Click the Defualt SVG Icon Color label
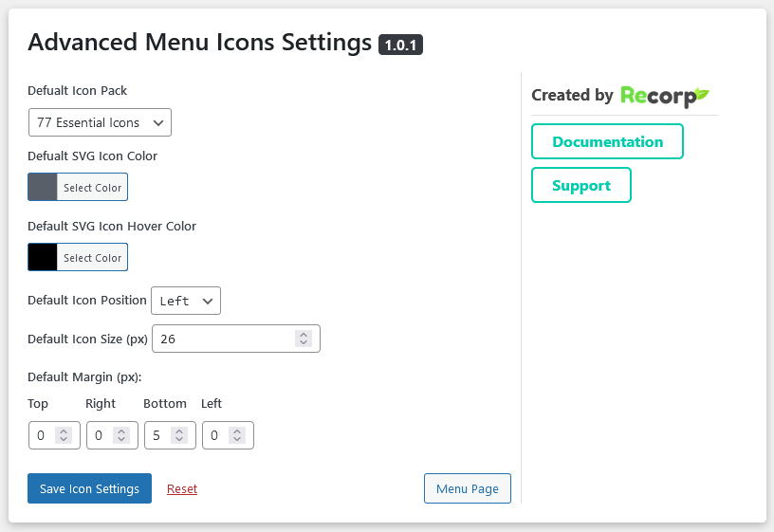Viewport: 774px width, 532px height. pyautogui.click(x=92, y=156)
